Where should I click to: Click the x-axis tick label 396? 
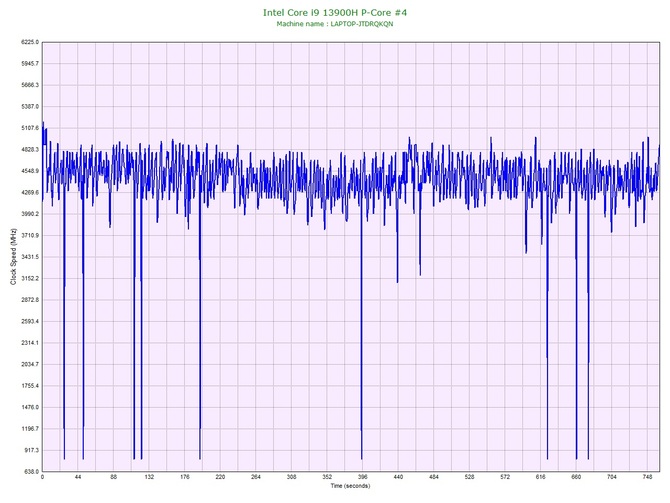click(362, 477)
